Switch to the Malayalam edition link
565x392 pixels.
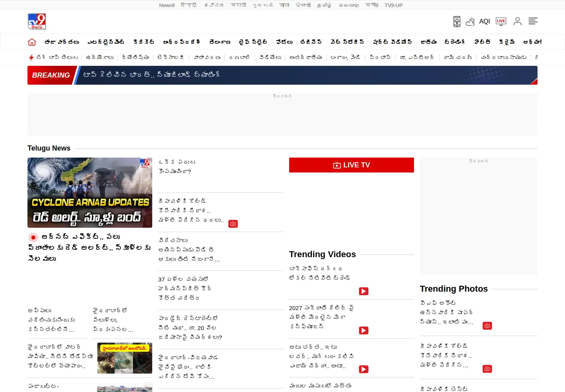click(x=349, y=5)
